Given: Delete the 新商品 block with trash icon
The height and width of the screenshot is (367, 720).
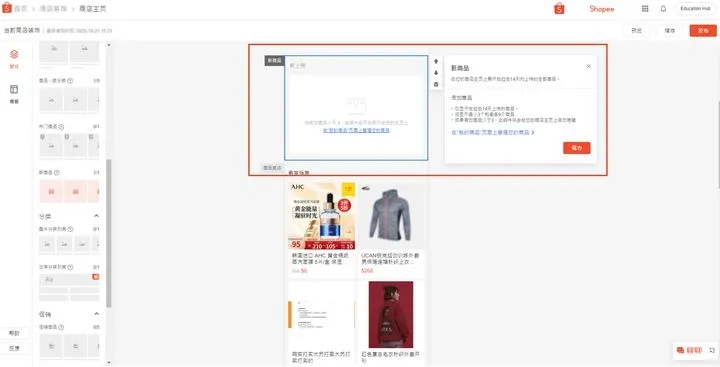Looking at the screenshot, I should [x=436, y=85].
